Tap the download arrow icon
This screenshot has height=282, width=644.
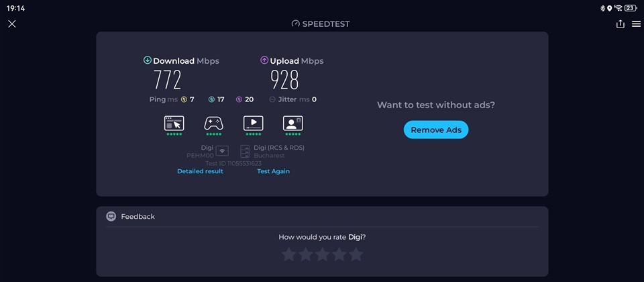pyautogui.click(x=148, y=60)
